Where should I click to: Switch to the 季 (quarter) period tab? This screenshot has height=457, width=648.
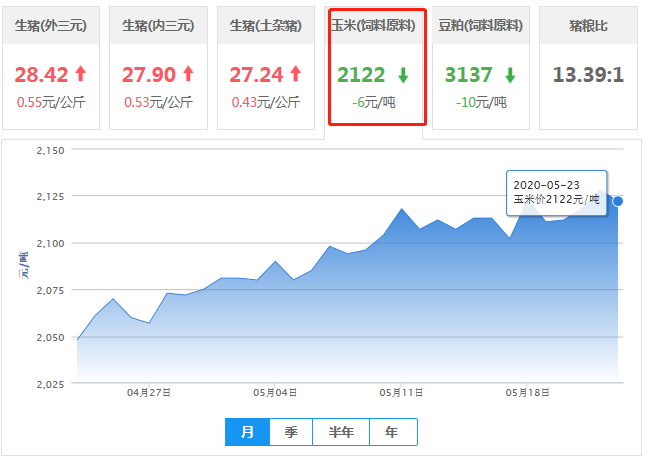[291, 432]
